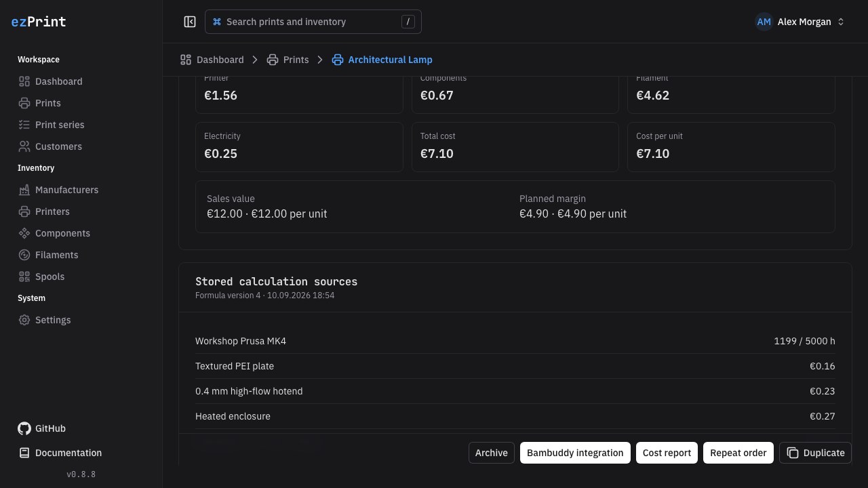Click the Workshop Prusa MK4 row

[x=515, y=341]
